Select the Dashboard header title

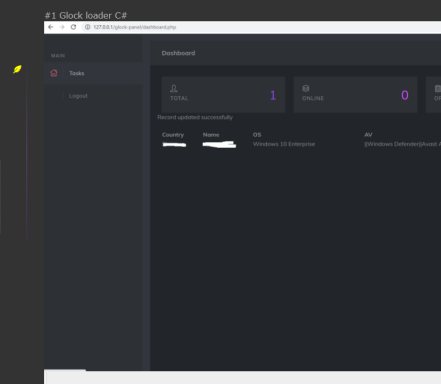pyautogui.click(x=178, y=53)
